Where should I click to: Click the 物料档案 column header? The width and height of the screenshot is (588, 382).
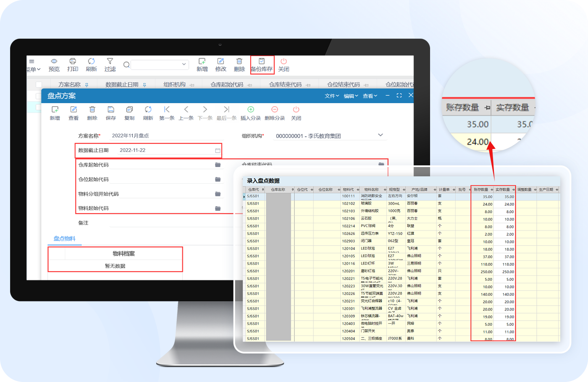pyautogui.click(x=123, y=254)
